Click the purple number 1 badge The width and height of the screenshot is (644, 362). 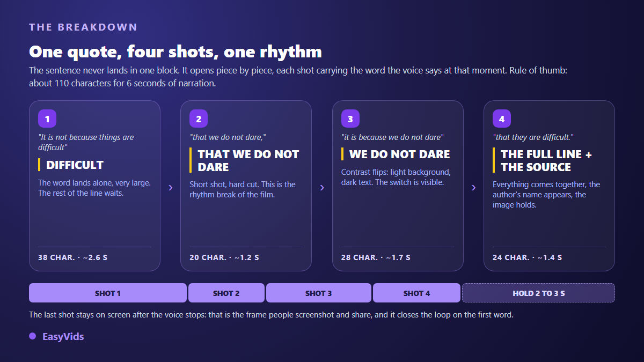[x=47, y=119]
